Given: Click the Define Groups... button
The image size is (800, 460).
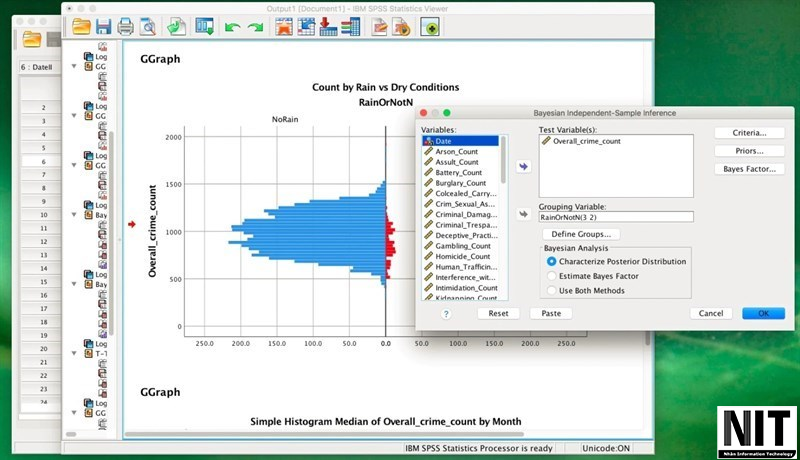Looking at the screenshot, I should pos(581,234).
